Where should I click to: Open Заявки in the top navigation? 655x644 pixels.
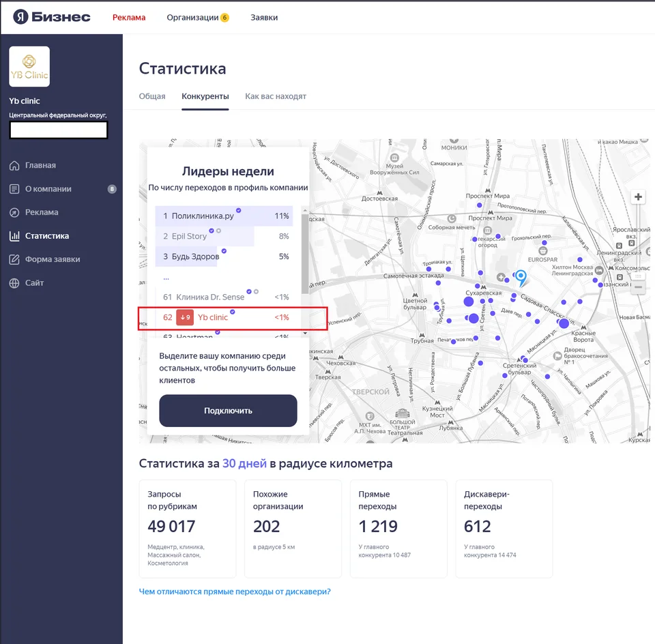264,18
